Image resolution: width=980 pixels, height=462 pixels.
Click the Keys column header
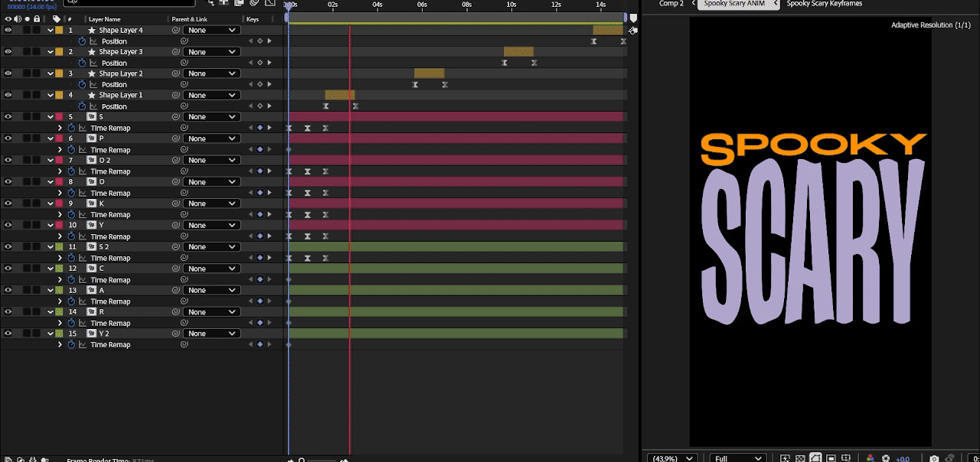(253, 19)
